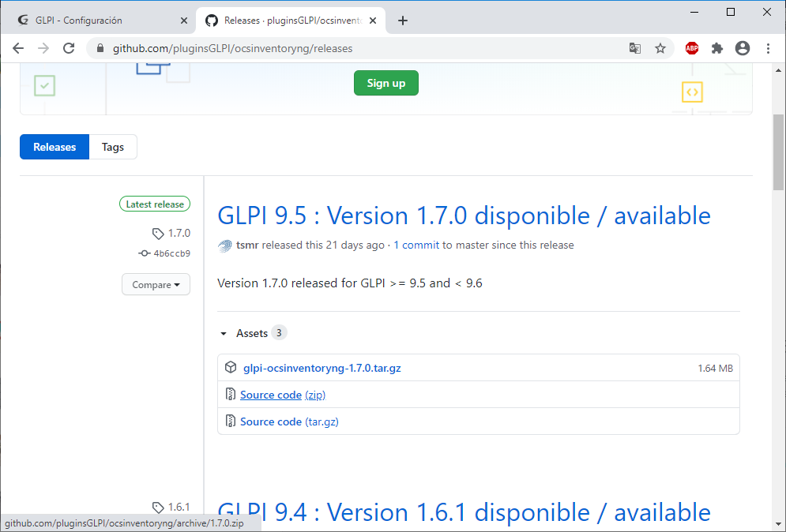The width and height of the screenshot is (786, 532).
Task: Open GLPI 9.5 Version 1.7.0 release title
Action: 464,216
